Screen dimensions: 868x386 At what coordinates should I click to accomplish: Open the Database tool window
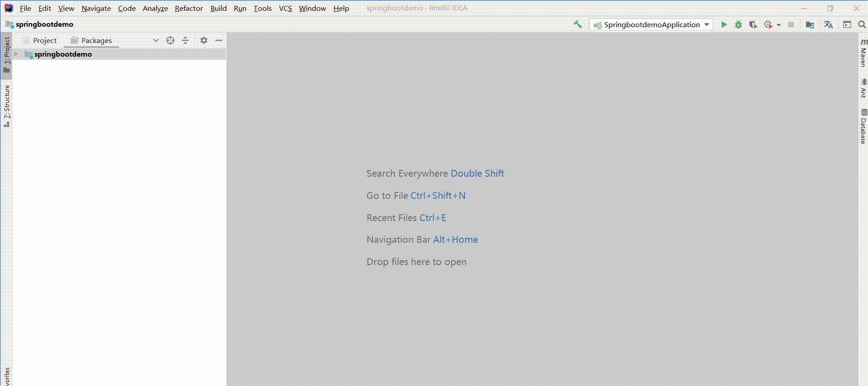863,126
